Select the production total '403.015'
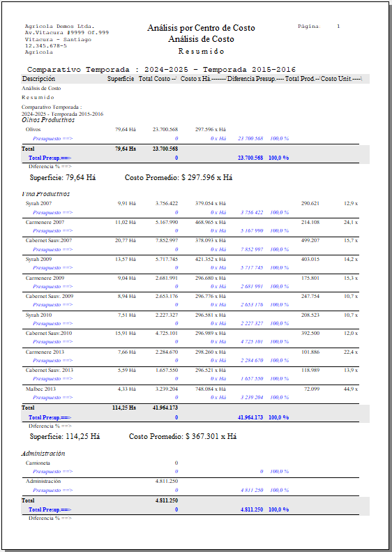Viewport: 392px width, 552px height. [310, 259]
